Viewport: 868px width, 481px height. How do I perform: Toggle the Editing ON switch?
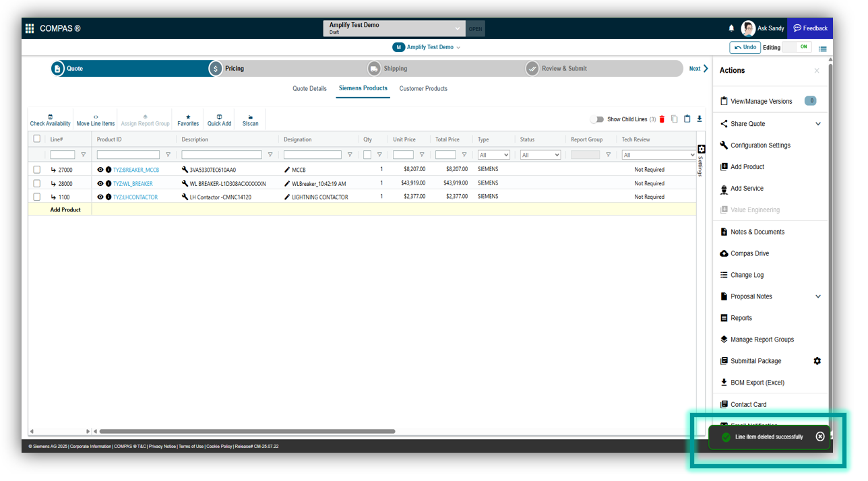(797, 47)
